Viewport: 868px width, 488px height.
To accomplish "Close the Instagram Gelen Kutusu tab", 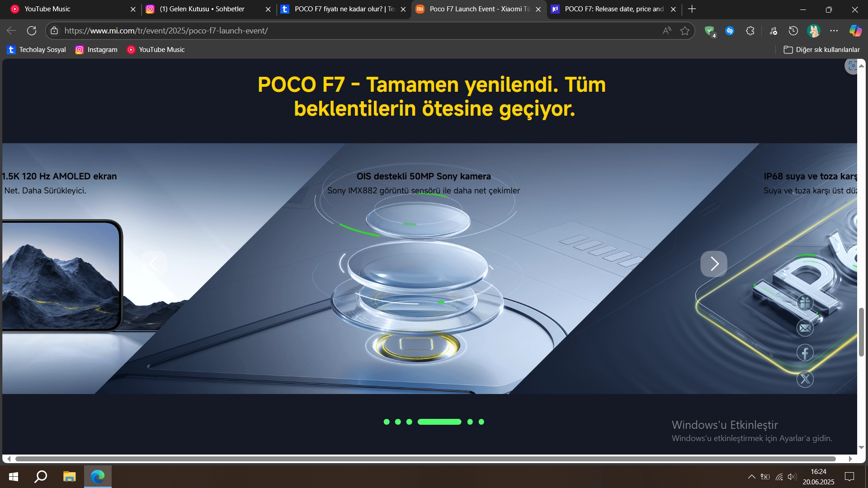I will coord(268,9).
